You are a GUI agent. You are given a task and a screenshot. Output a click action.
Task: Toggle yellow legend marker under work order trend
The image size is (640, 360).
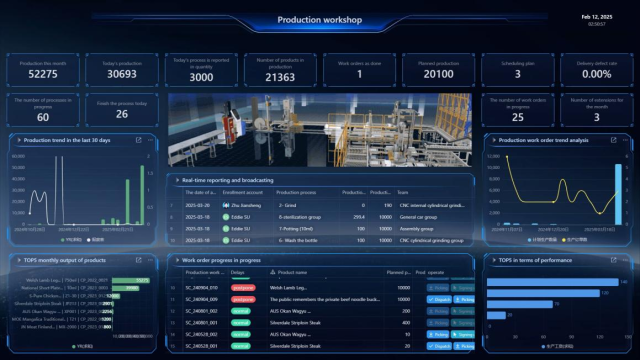click(x=564, y=240)
